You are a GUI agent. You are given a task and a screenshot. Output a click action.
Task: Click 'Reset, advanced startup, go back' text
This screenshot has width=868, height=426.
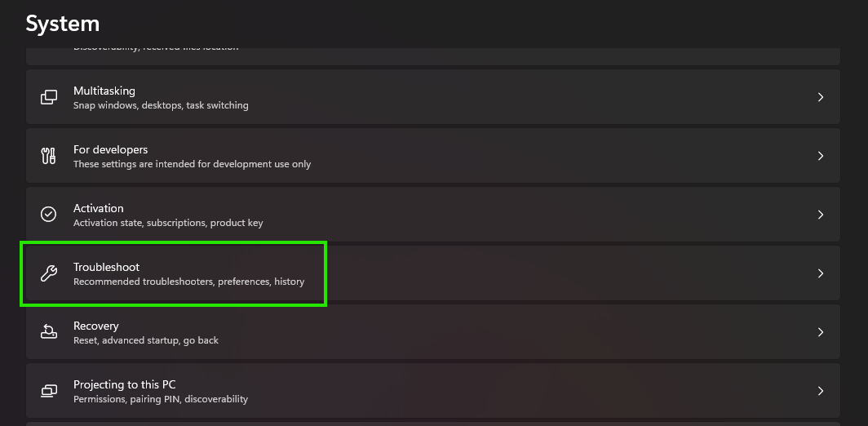pos(146,340)
